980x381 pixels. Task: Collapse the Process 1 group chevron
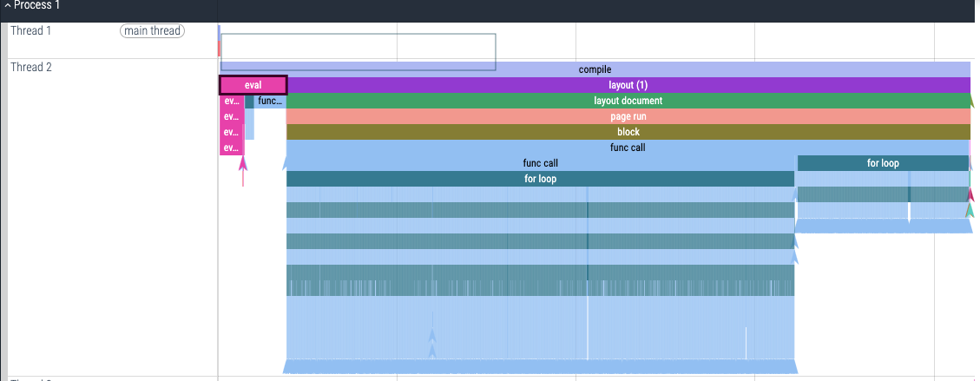coord(7,5)
